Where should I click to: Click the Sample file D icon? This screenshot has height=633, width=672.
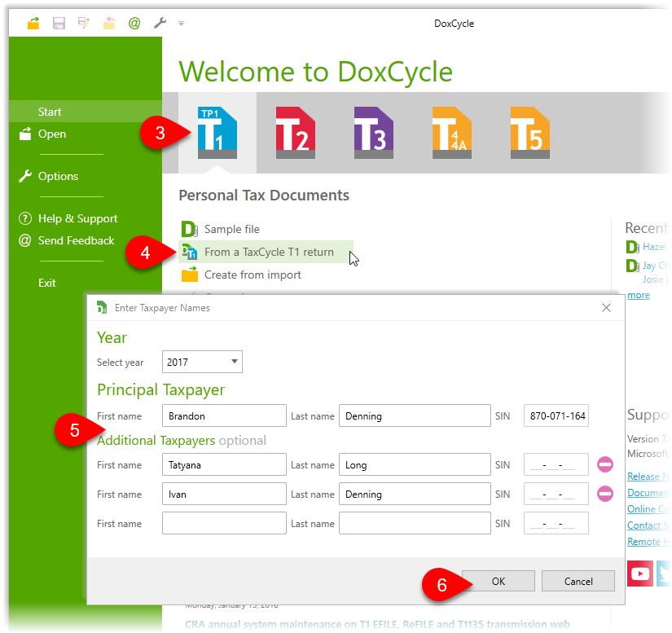tap(190, 229)
